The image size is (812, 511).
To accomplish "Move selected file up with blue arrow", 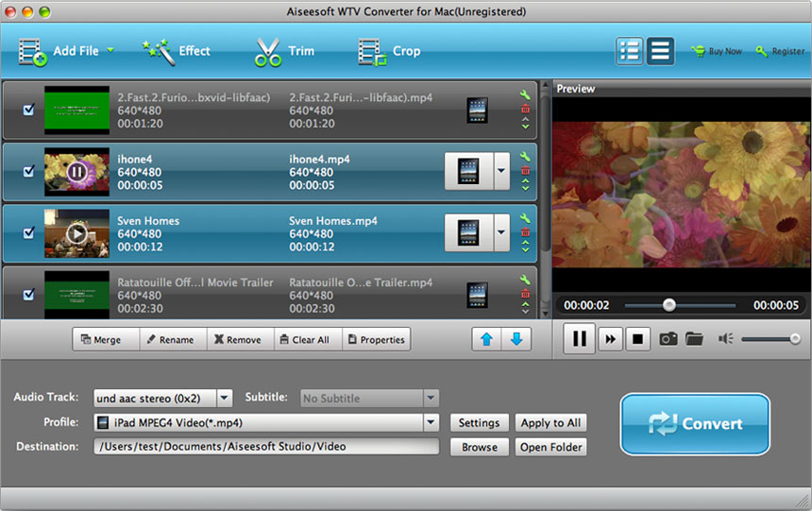I will (x=486, y=339).
